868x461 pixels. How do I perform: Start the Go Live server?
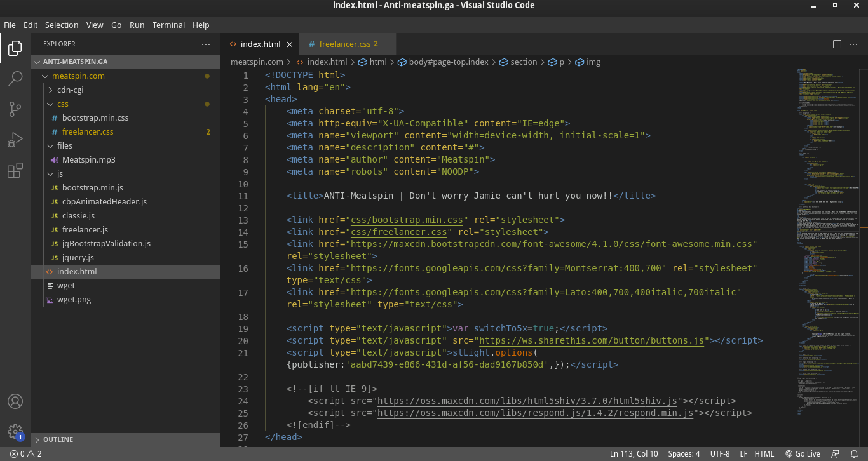coord(803,454)
